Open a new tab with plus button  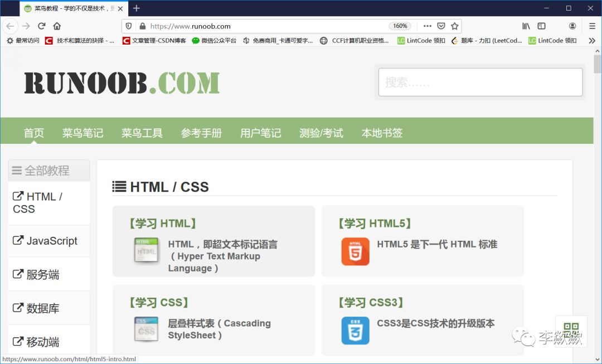pos(137,8)
